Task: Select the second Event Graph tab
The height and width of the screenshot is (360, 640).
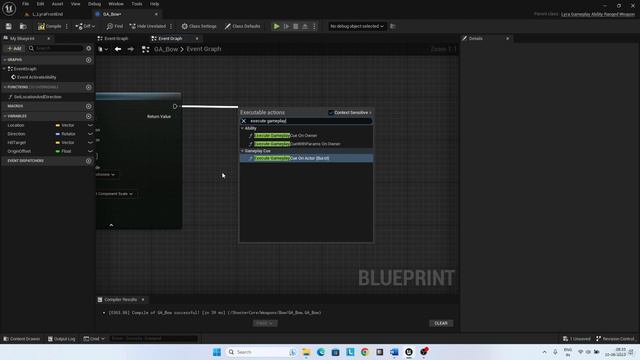Action: click(x=170, y=38)
